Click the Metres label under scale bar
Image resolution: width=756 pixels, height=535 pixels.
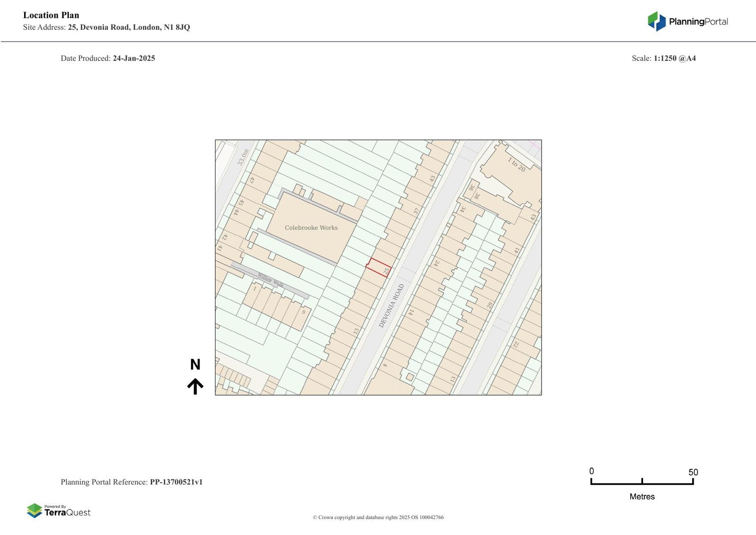(x=642, y=497)
